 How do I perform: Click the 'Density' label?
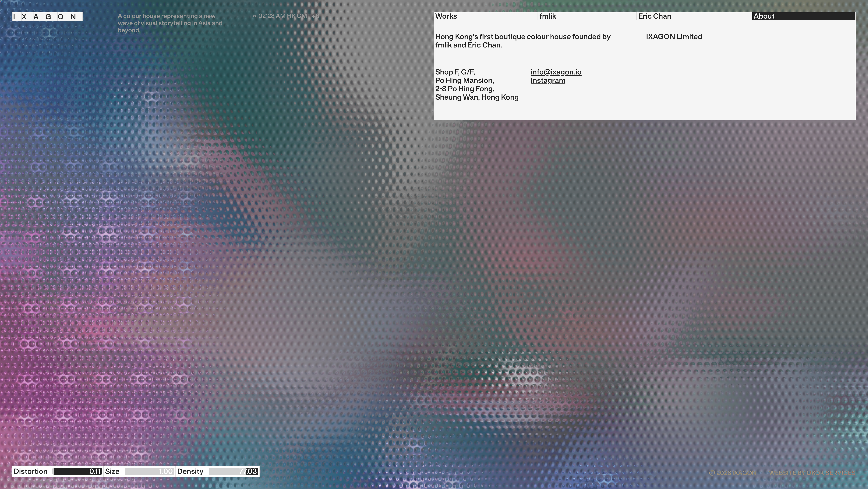pyautogui.click(x=190, y=471)
